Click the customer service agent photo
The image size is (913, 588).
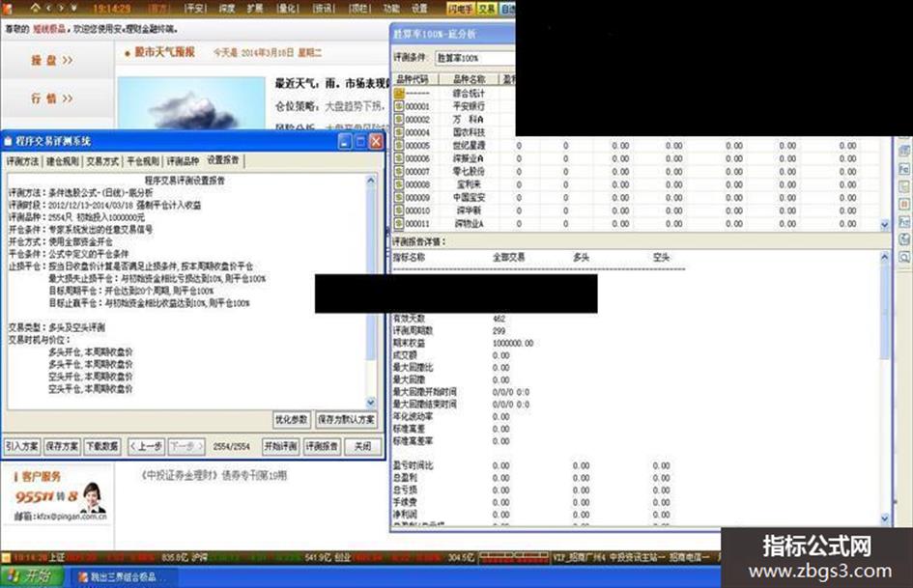[93, 498]
